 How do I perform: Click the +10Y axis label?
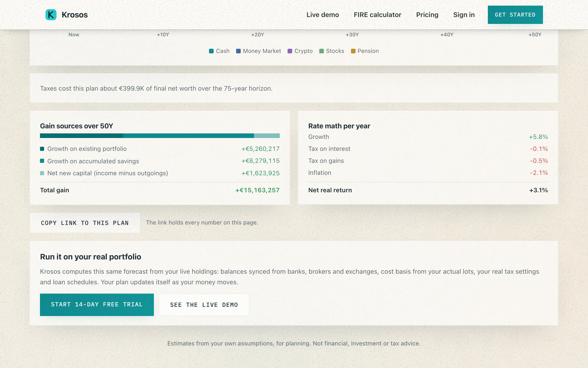coord(163,34)
